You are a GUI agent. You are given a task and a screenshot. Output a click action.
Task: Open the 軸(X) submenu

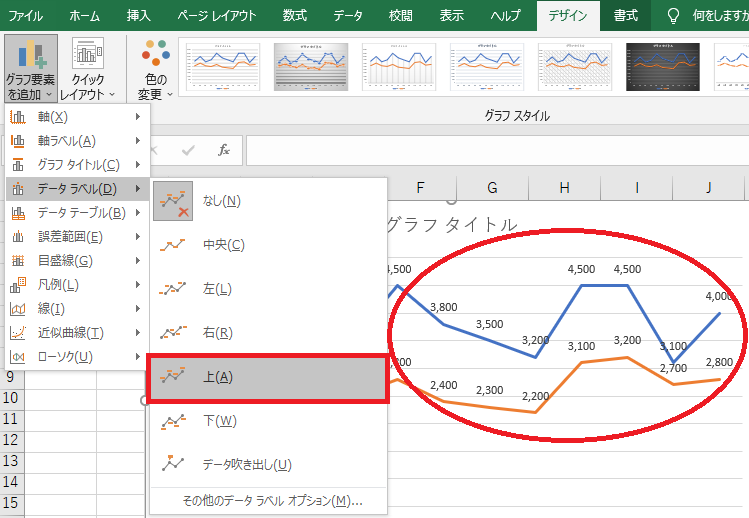click(77, 117)
